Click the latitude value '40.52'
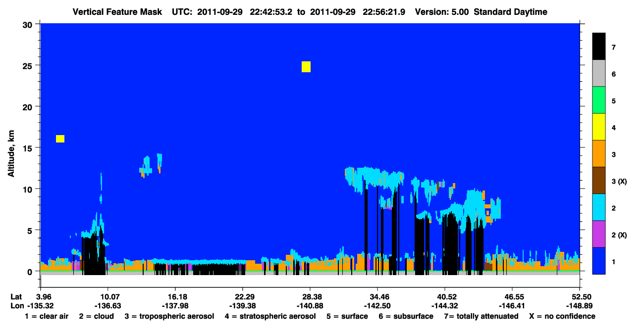 tap(445, 296)
